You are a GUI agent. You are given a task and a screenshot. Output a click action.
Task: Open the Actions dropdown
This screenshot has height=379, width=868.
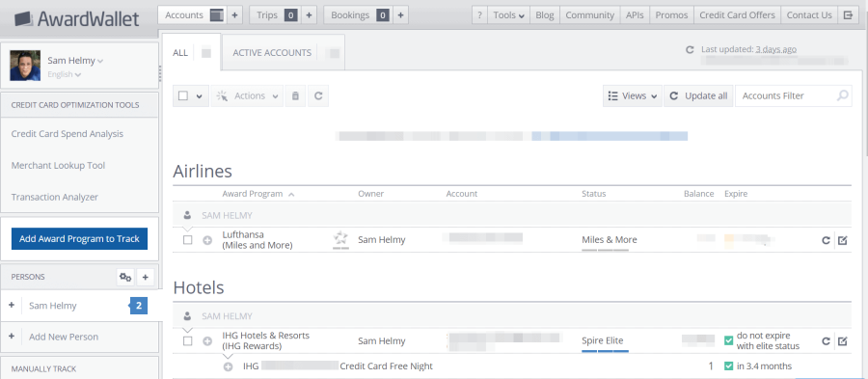click(x=247, y=95)
